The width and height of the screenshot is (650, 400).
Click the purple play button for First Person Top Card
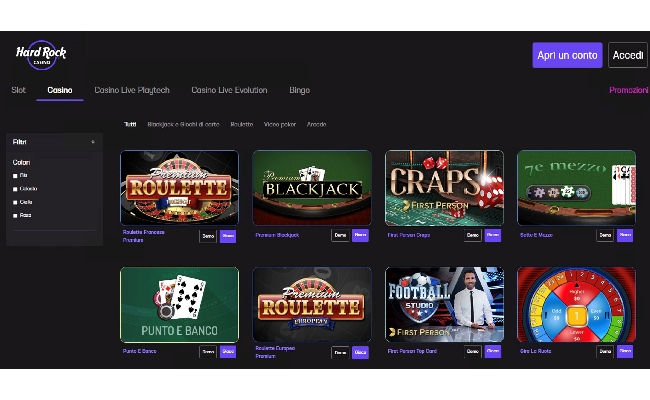[492, 351]
